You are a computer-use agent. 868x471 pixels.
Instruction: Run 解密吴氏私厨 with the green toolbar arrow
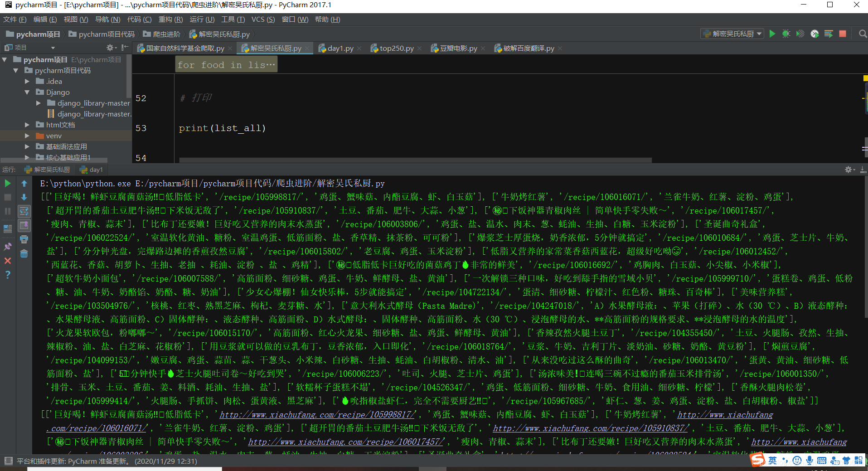point(772,34)
